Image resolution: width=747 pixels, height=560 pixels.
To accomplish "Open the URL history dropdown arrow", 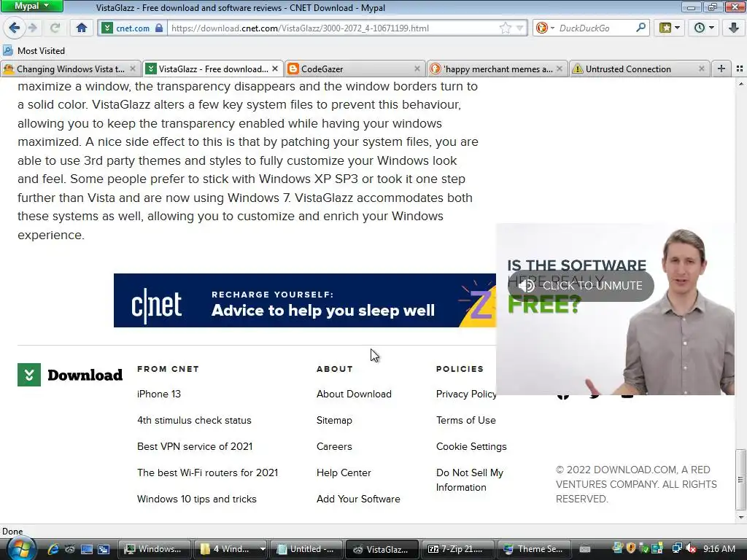I will tap(519, 28).
